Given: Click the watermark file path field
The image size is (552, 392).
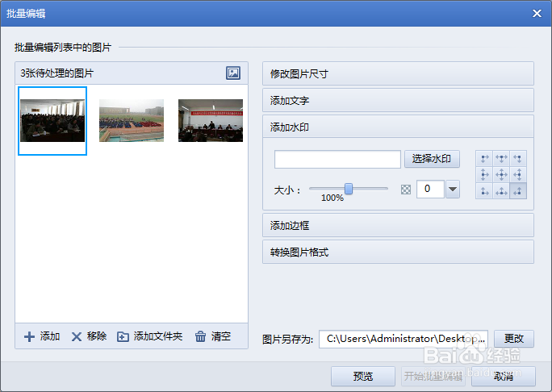Looking at the screenshot, I should click(337, 159).
